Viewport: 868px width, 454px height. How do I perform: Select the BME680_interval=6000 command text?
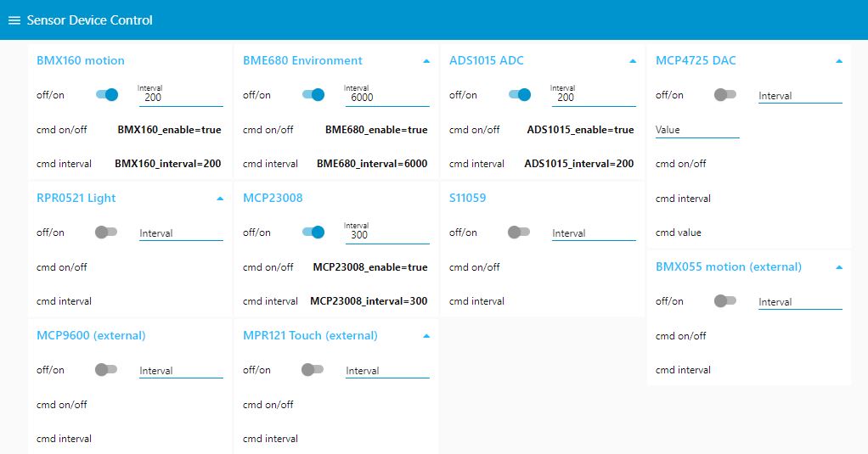click(372, 164)
